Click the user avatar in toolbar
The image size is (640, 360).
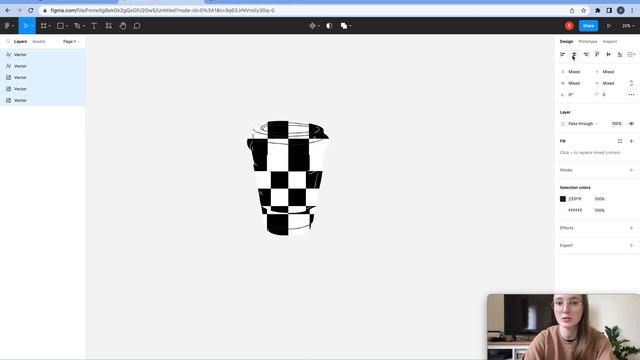pos(569,26)
